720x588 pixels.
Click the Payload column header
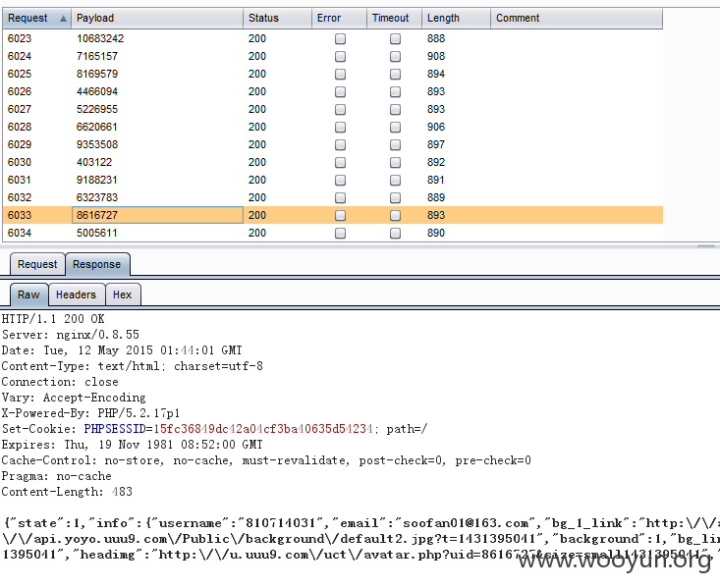pos(157,18)
